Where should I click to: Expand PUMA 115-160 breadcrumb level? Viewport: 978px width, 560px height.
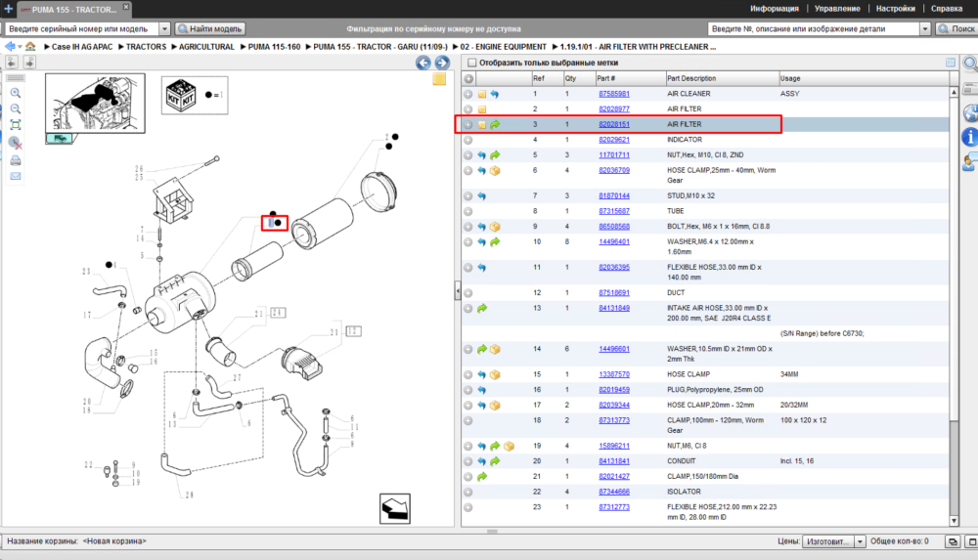click(x=244, y=47)
